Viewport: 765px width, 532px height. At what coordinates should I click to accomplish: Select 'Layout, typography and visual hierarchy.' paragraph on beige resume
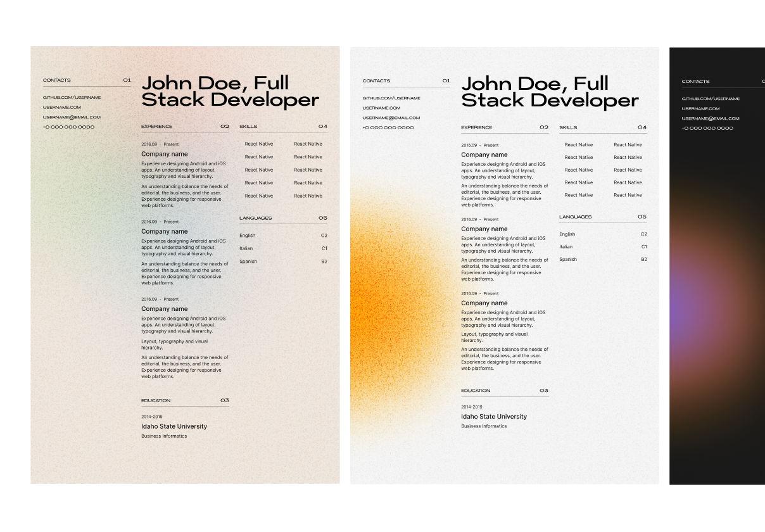174,345
